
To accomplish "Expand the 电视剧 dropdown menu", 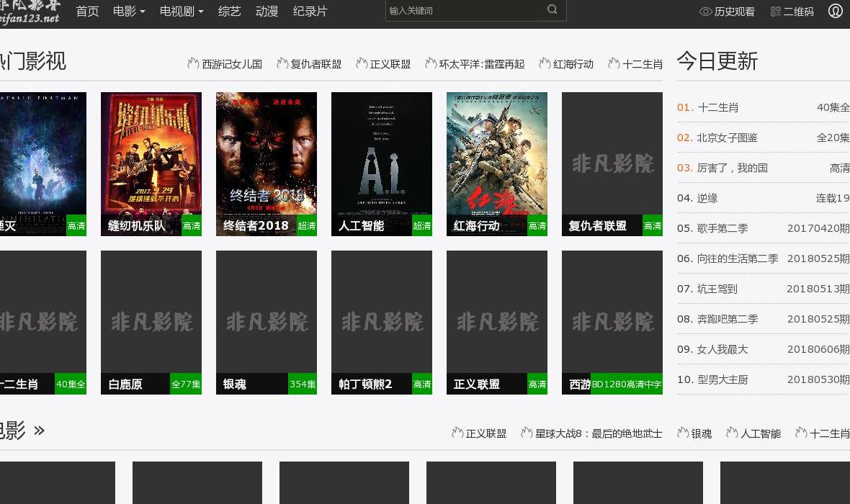I will tap(182, 11).
